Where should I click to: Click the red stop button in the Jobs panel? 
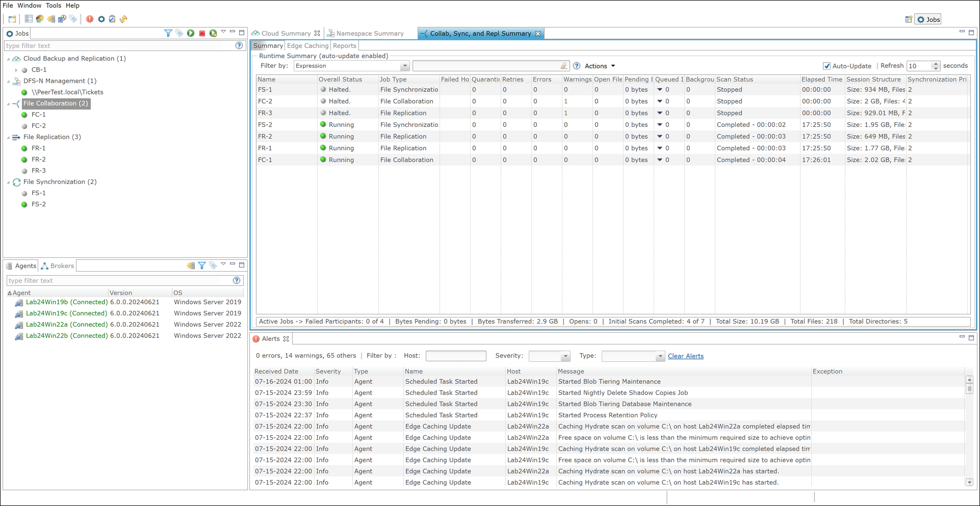202,33
